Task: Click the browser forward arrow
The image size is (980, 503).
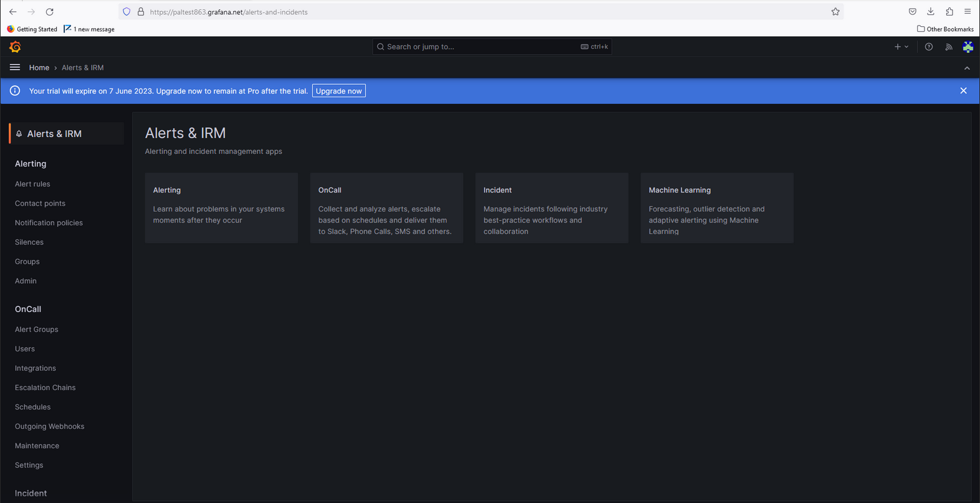Action: (x=31, y=12)
